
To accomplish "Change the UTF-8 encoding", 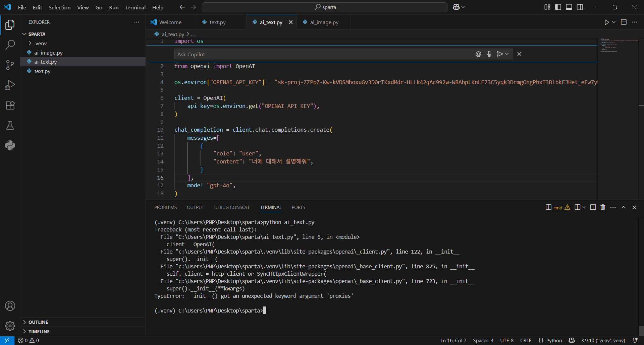I will (x=507, y=340).
